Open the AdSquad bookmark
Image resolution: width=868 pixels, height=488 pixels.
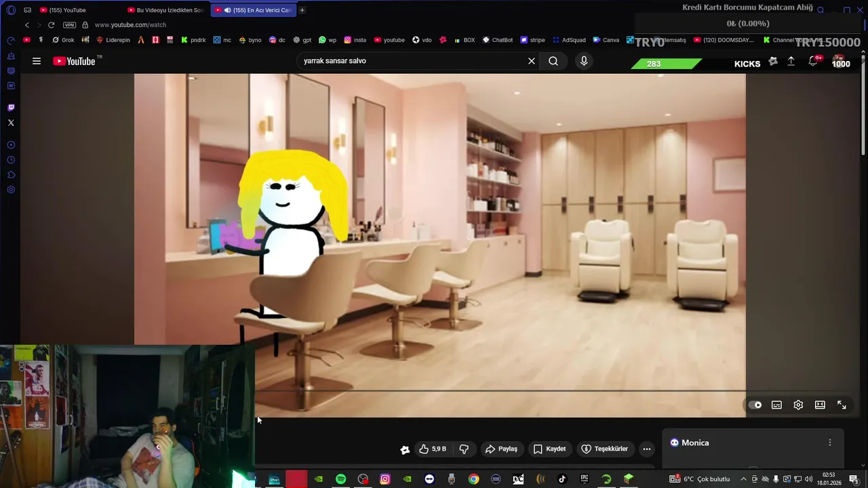(x=569, y=40)
